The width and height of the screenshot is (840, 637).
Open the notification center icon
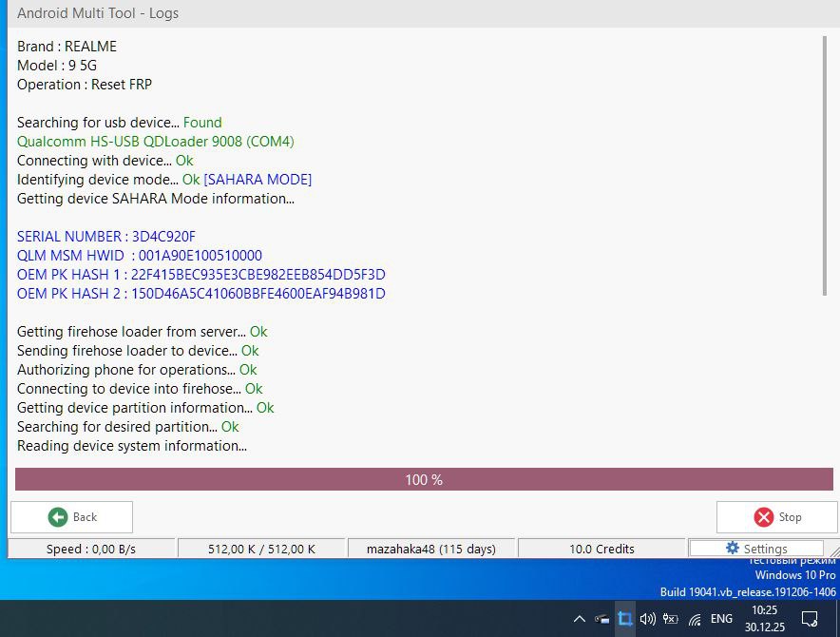810,619
